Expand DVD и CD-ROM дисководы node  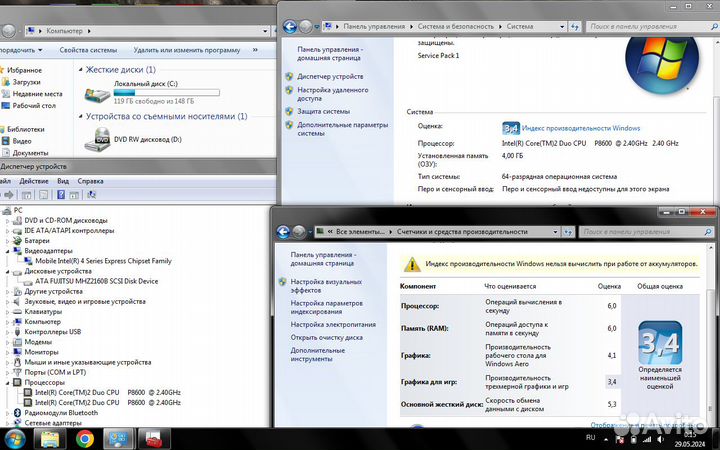click(7, 221)
